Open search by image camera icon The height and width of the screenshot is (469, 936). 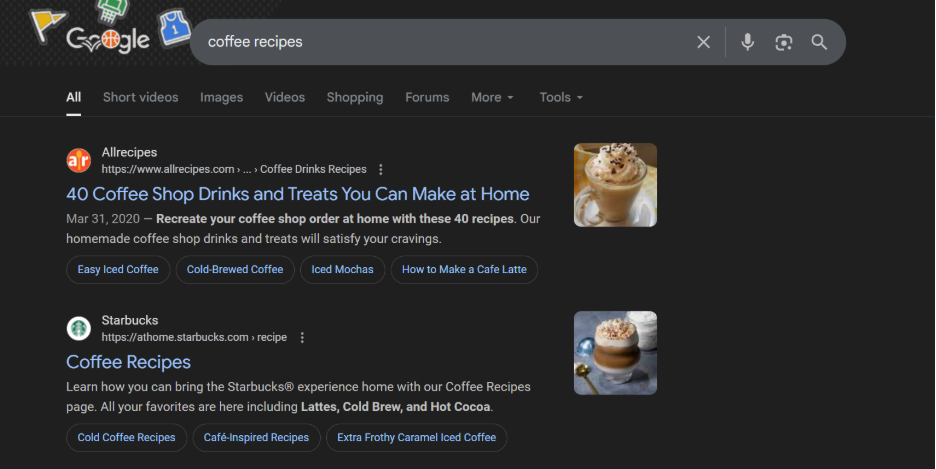click(x=783, y=42)
